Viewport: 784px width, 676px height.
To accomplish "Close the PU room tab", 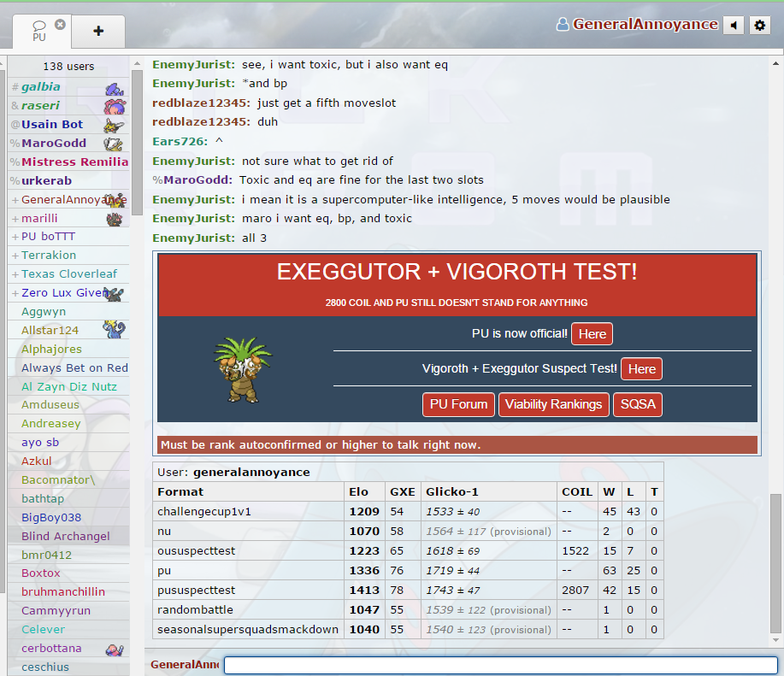I will (x=60, y=24).
